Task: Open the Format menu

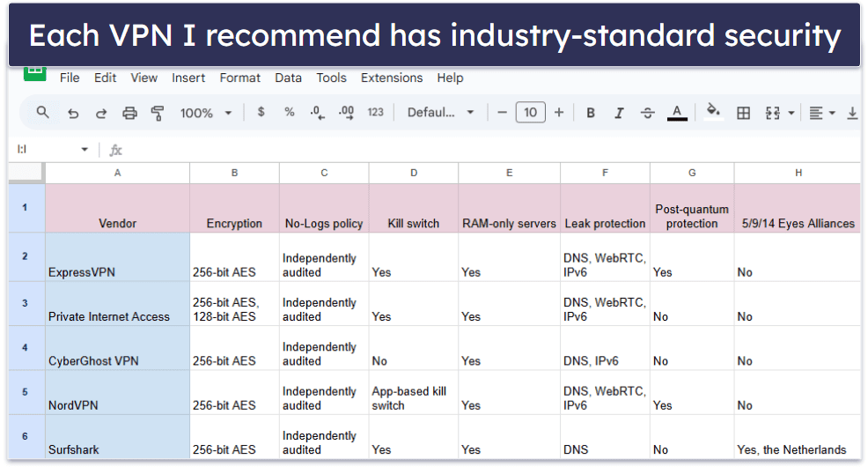Action: (239, 78)
